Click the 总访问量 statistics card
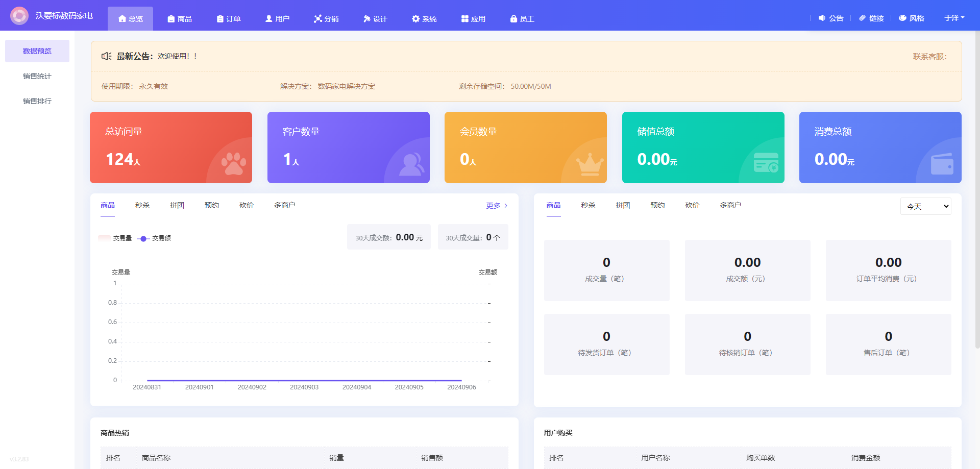 pyautogui.click(x=171, y=147)
